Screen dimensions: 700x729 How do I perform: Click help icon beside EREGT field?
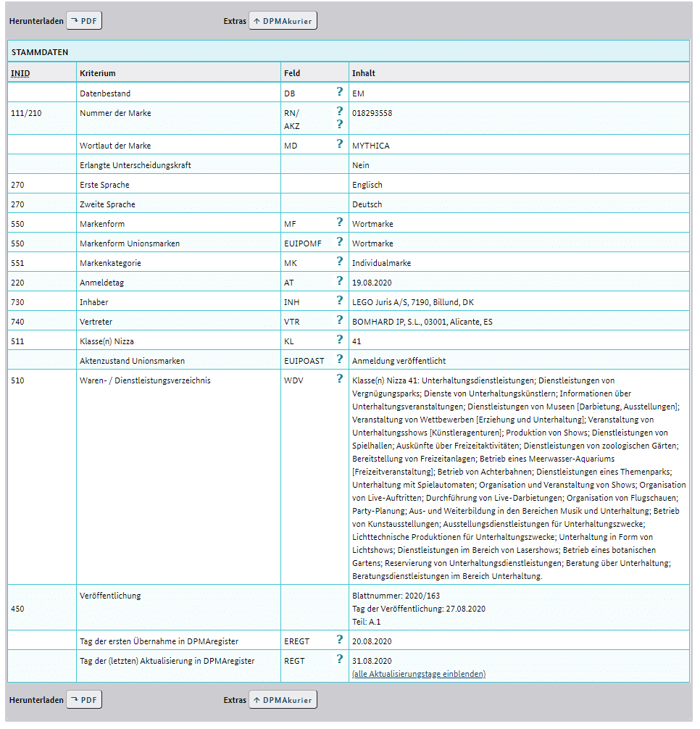pos(340,639)
